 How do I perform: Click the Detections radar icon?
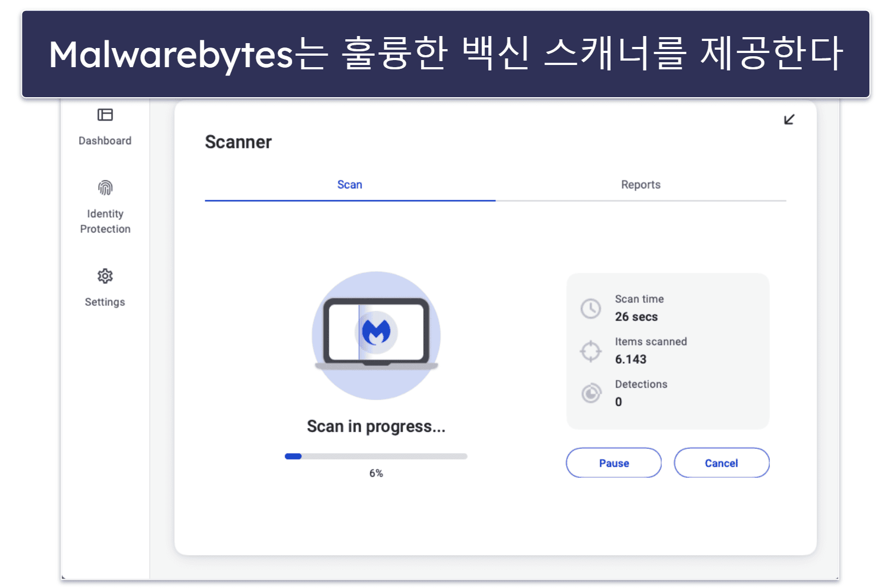point(591,393)
